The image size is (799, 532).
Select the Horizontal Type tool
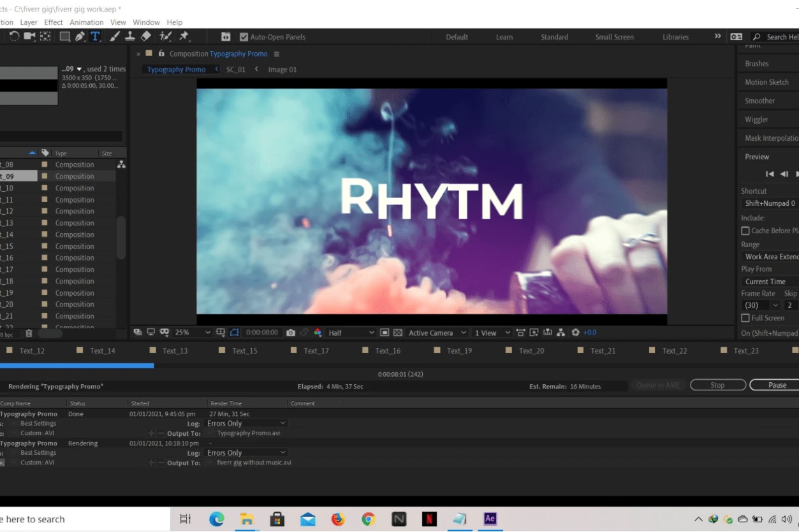click(95, 36)
